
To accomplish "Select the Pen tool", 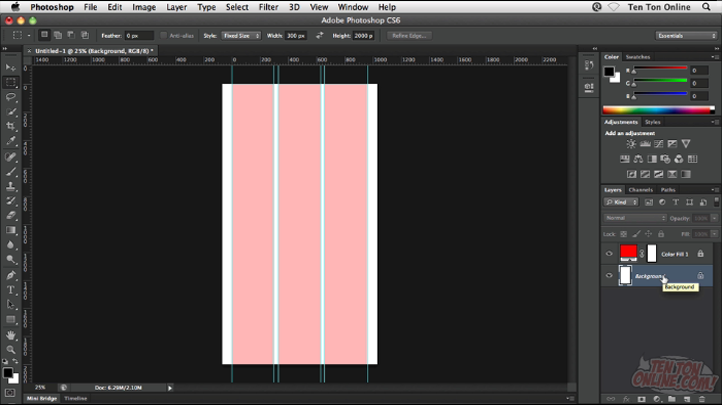I will click(x=11, y=275).
